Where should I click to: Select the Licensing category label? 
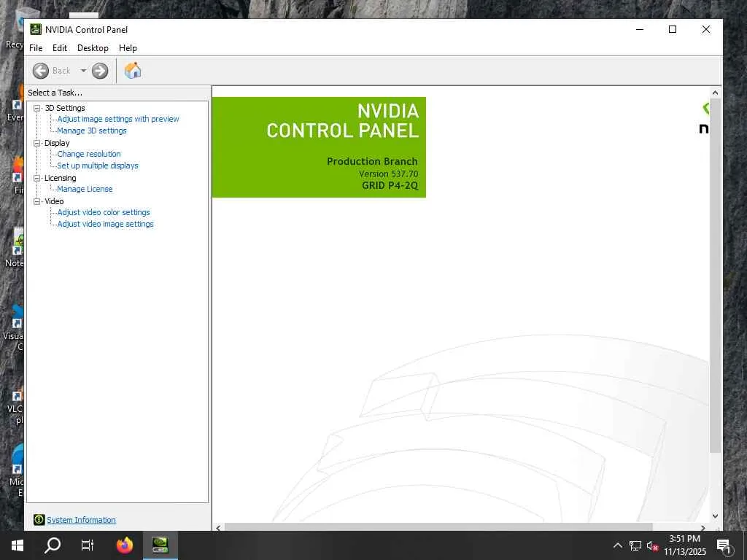tap(60, 178)
